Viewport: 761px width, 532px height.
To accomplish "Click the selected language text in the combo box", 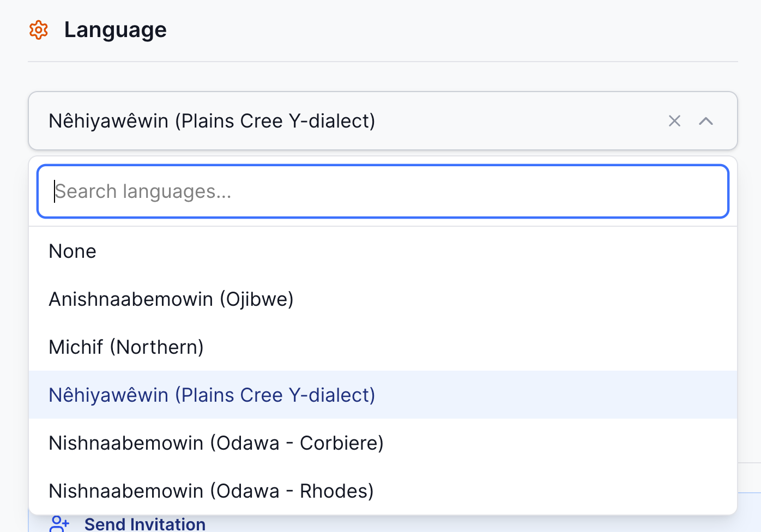I will pyautogui.click(x=212, y=121).
